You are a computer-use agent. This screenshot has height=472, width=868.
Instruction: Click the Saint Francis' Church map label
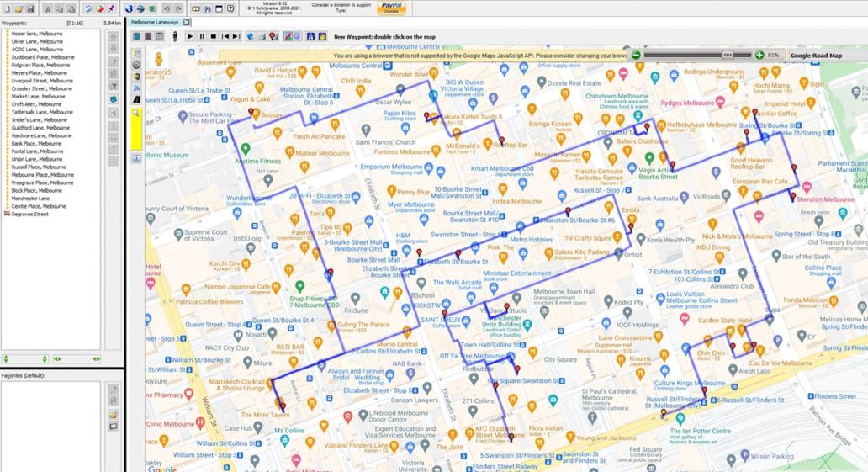385,142
